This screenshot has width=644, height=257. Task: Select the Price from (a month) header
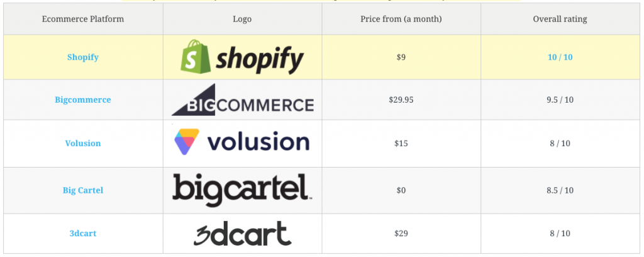click(401, 19)
